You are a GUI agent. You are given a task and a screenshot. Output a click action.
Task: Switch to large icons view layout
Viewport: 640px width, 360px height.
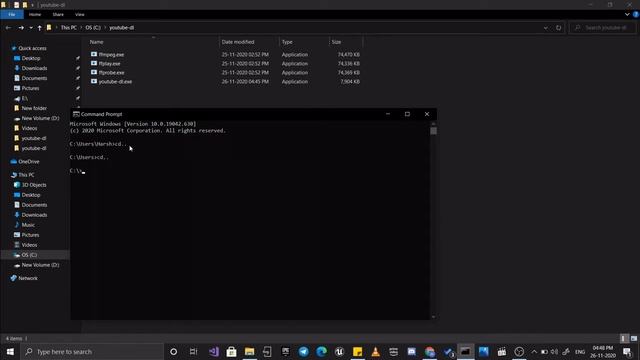[633, 338]
